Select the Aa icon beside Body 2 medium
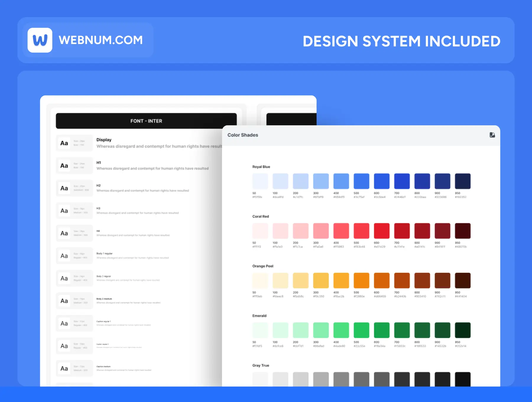532x402 pixels. click(x=64, y=301)
